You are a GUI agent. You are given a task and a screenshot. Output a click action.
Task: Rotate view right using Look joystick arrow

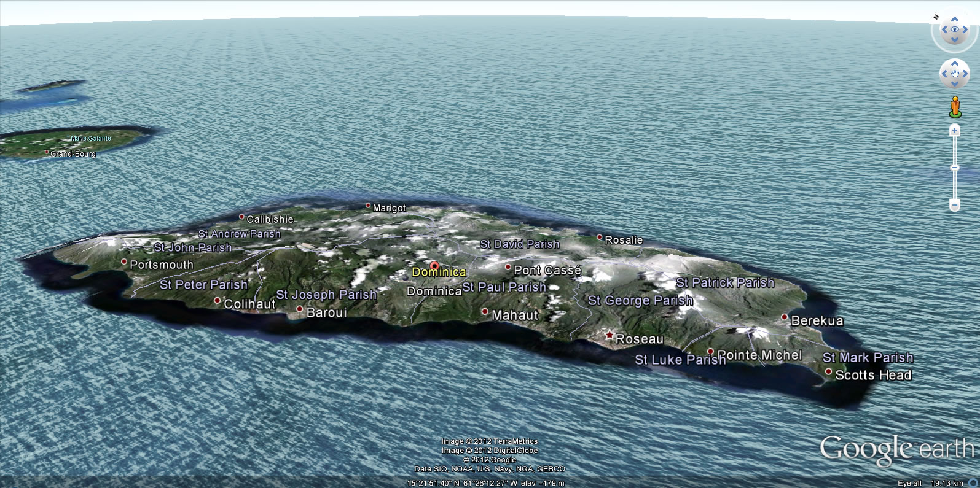965,29
